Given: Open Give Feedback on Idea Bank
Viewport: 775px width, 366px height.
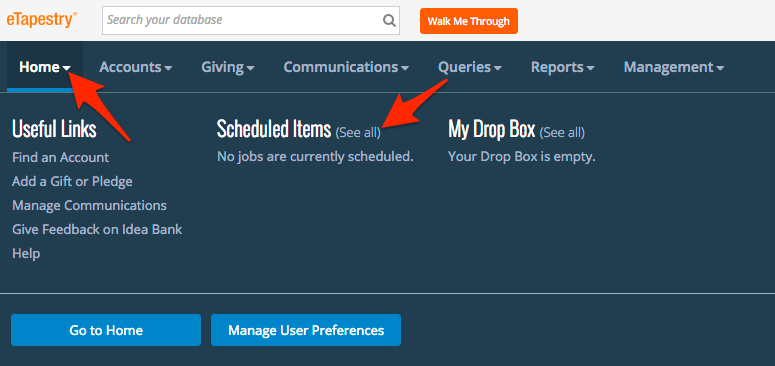Looking at the screenshot, I should 97,229.
